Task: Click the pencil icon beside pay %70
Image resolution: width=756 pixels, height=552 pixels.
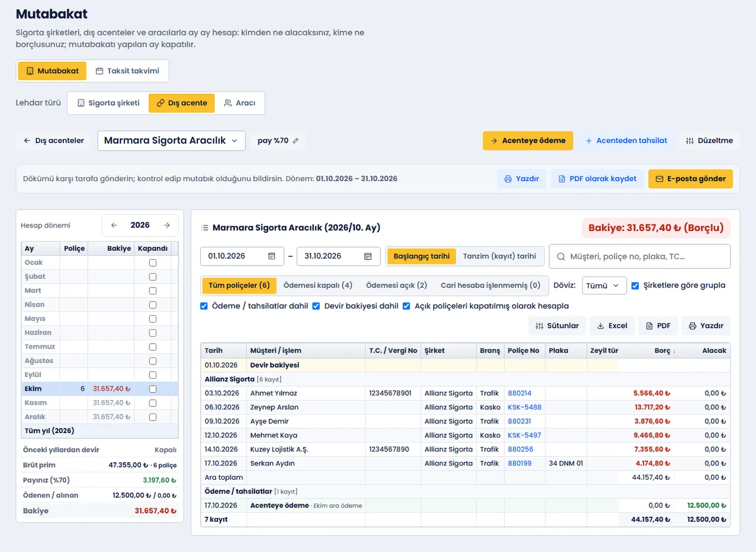Action: click(x=295, y=141)
